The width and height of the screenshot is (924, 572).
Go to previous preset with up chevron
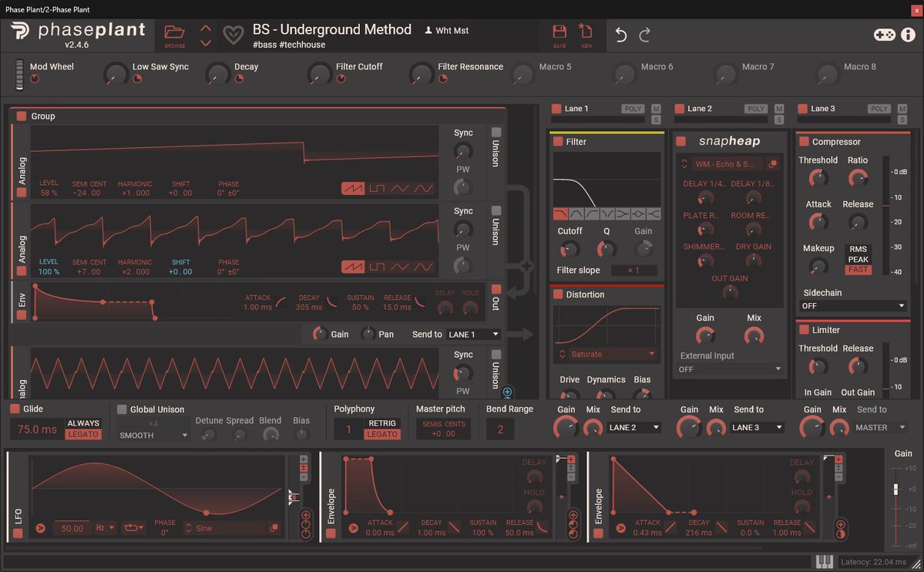206,28
